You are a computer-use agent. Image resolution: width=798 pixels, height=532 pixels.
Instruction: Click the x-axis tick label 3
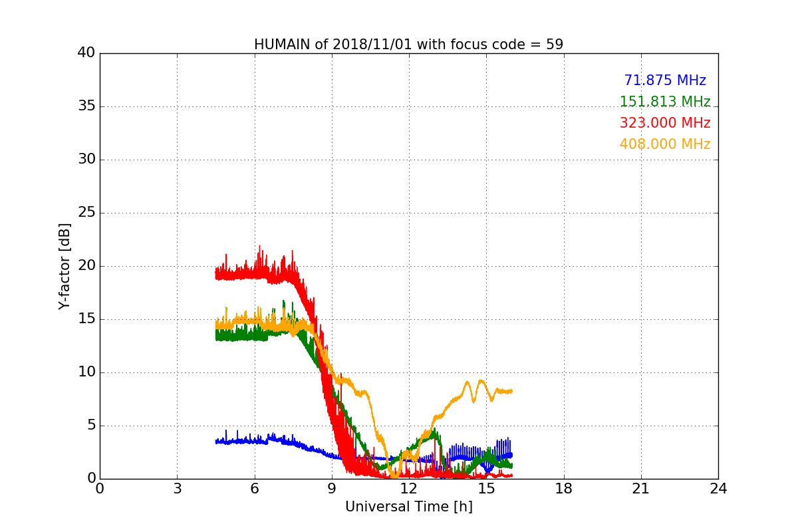[177, 489]
